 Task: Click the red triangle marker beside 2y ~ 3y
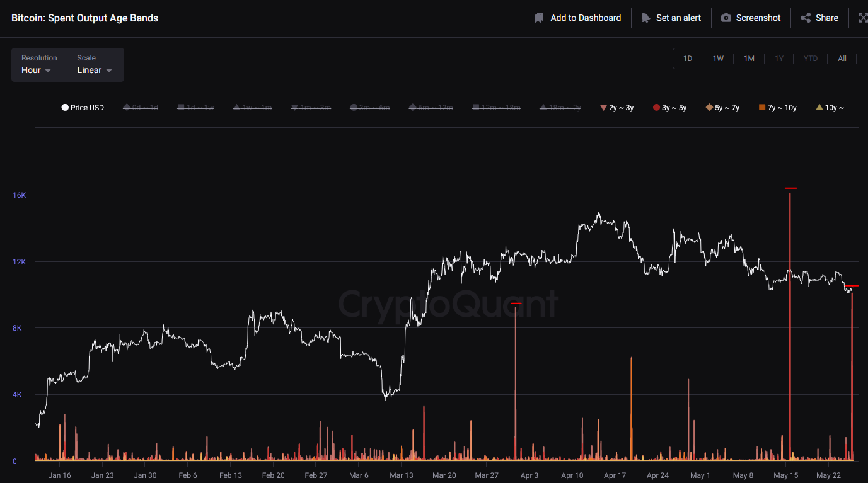(603, 107)
